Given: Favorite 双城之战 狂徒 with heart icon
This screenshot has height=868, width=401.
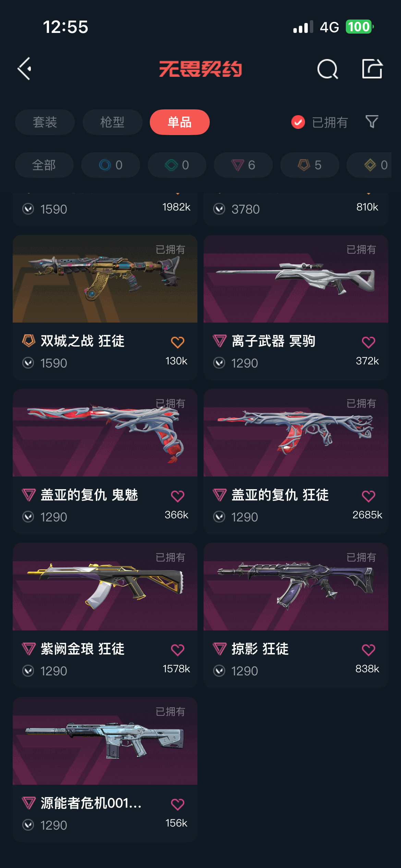Looking at the screenshot, I should [x=178, y=342].
